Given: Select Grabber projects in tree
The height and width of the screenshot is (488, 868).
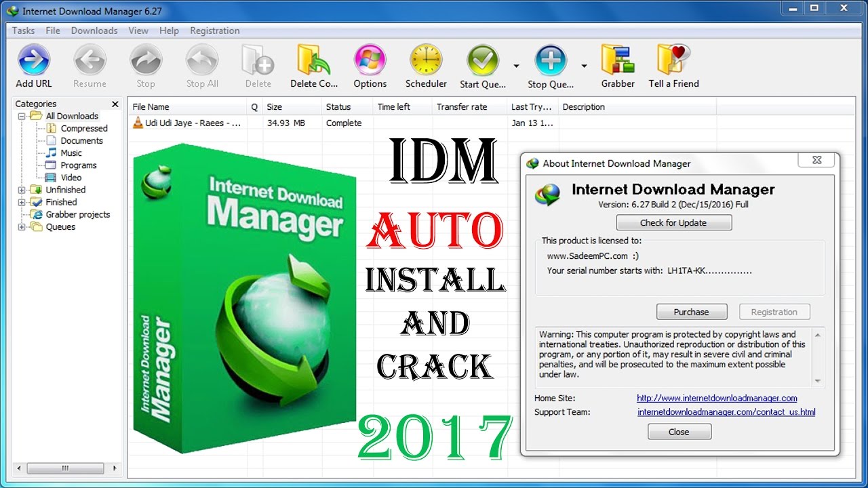Looking at the screenshot, I should [x=78, y=214].
